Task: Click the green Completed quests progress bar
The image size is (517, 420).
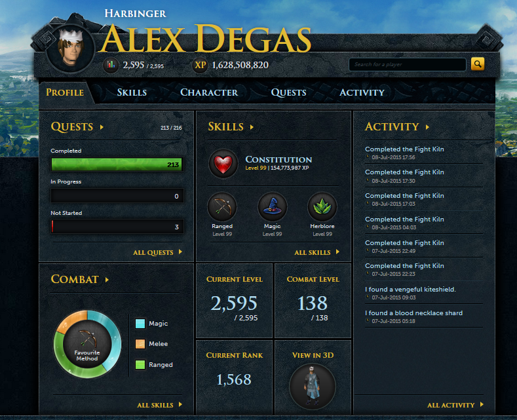Action: point(117,164)
